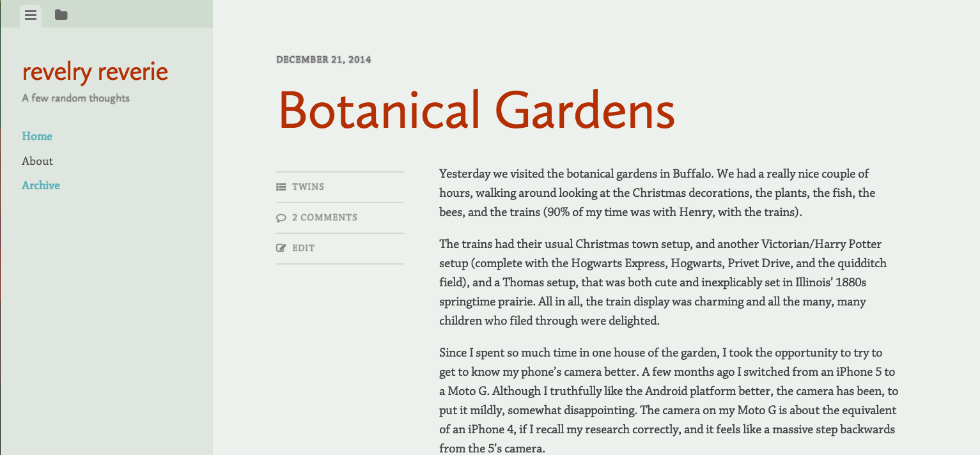
Task: Open the hamburger menu in sidebar
Action: [x=31, y=15]
